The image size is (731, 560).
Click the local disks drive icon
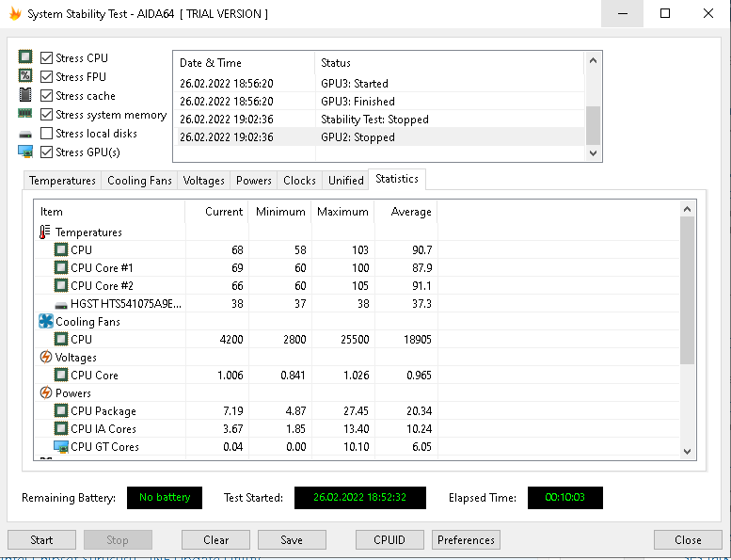pos(25,135)
